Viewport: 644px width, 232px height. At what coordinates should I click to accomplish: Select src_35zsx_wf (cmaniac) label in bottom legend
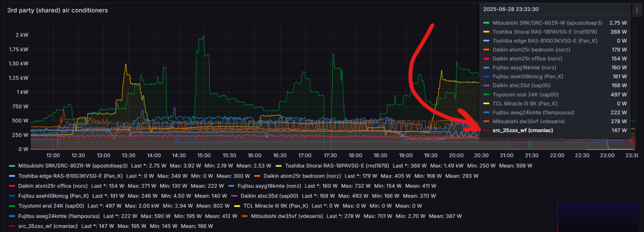click(x=48, y=226)
